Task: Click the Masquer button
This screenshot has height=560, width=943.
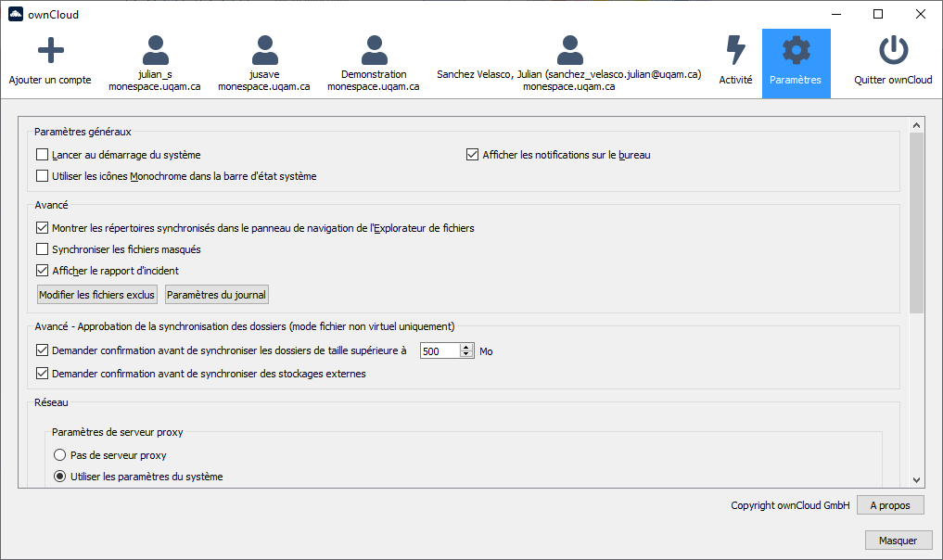Action: coord(898,541)
